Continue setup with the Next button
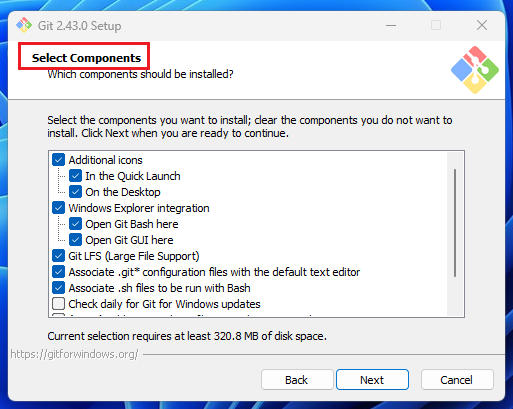 coord(372,380)
